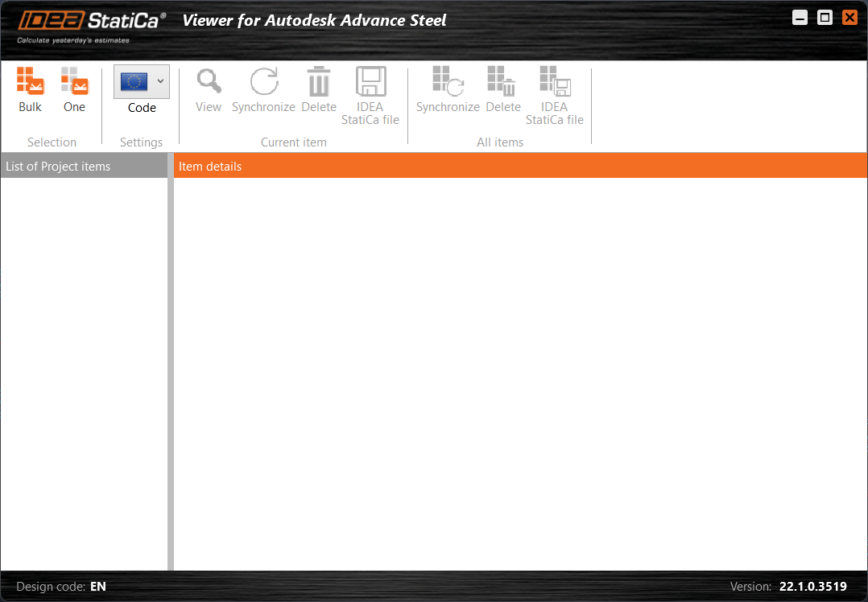
Task: Click the Viewer for Autodesk Advance Steel title
Action: [314, 20]
